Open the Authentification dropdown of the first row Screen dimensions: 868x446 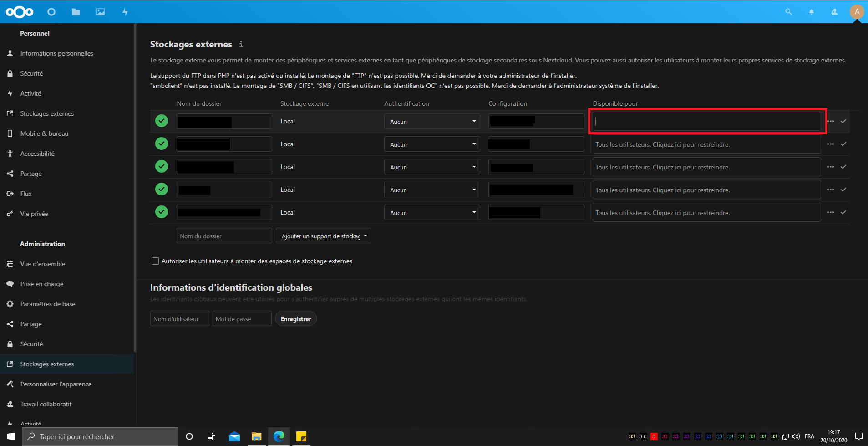pyautogui.click(x=432, y=122)
